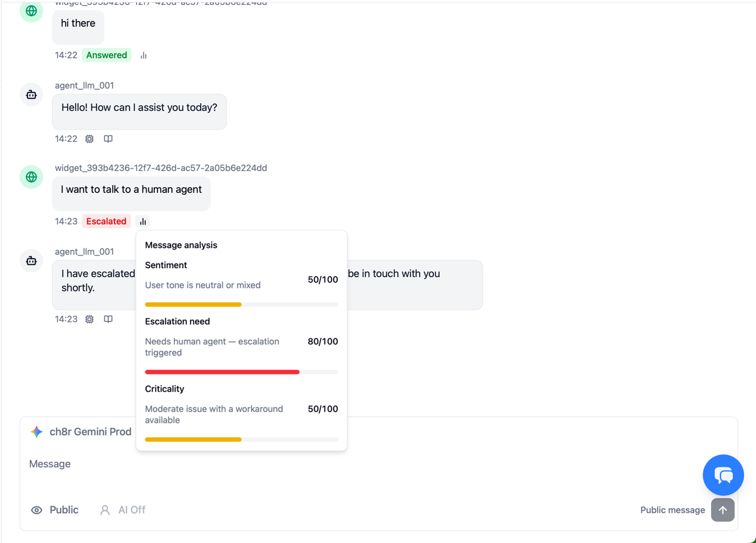This screenshot has height=543, width=756.
Task: Click the 'I want to talk to a human agent' bubble
Action: click(x=131, y=190)
